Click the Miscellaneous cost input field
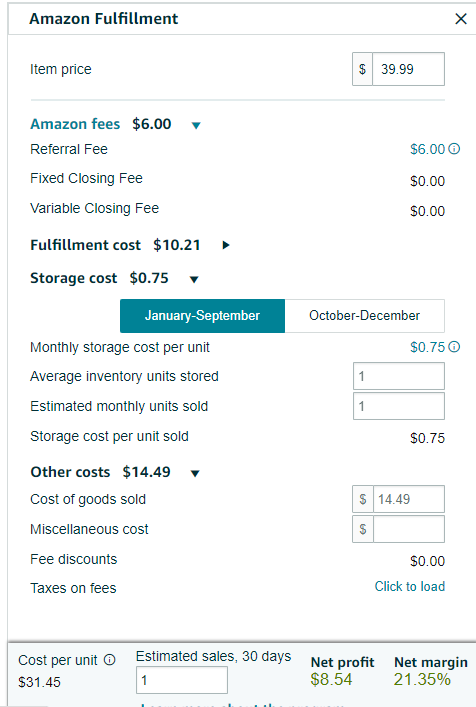 (409, 529)
